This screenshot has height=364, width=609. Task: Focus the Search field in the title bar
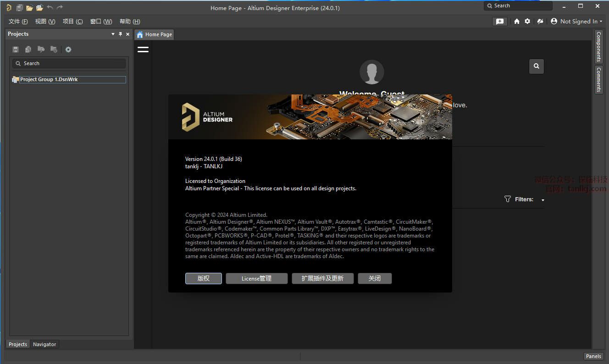pos(518,6)
